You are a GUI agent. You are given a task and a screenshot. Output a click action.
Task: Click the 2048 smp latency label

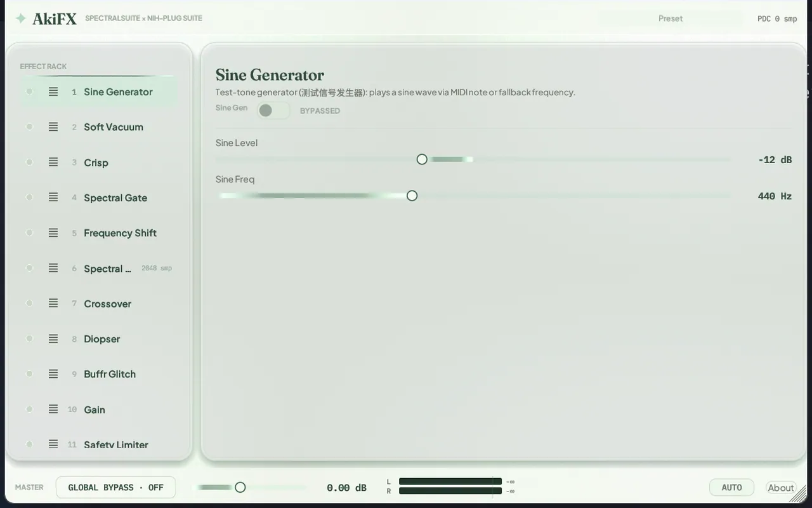(157, 268)
